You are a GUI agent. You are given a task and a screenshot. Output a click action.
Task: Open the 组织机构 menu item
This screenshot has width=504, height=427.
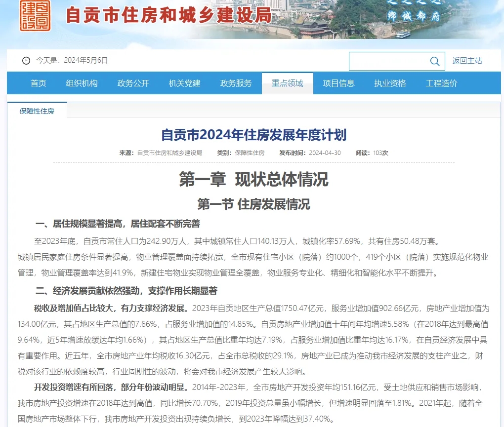click(82, 83)
